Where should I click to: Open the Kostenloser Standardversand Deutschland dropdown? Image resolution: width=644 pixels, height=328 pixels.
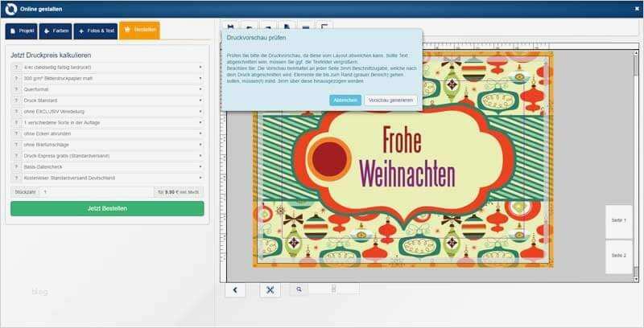[112, 178]
